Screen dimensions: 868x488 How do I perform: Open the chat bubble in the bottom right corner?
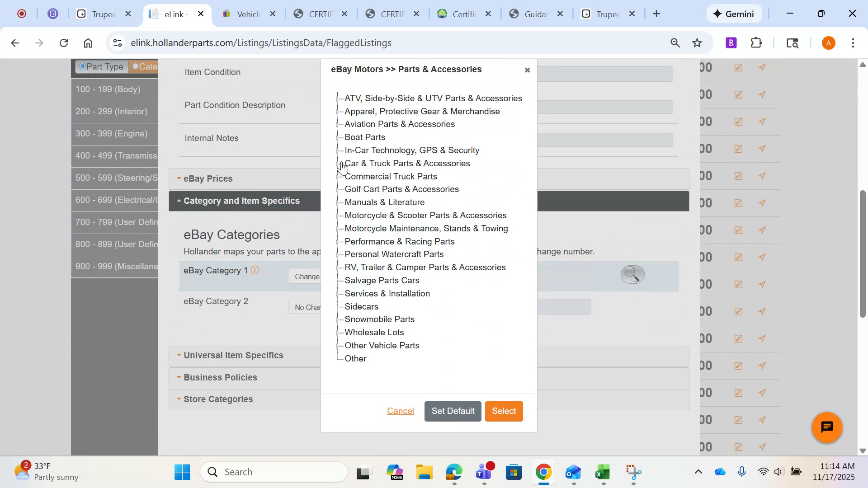coord(826,427)
